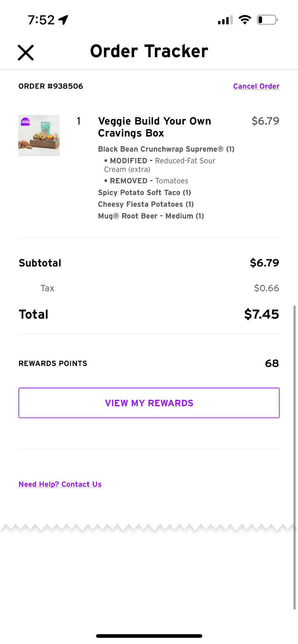Tap the Mug Root Beer Medium item

(x=151, y=216)
